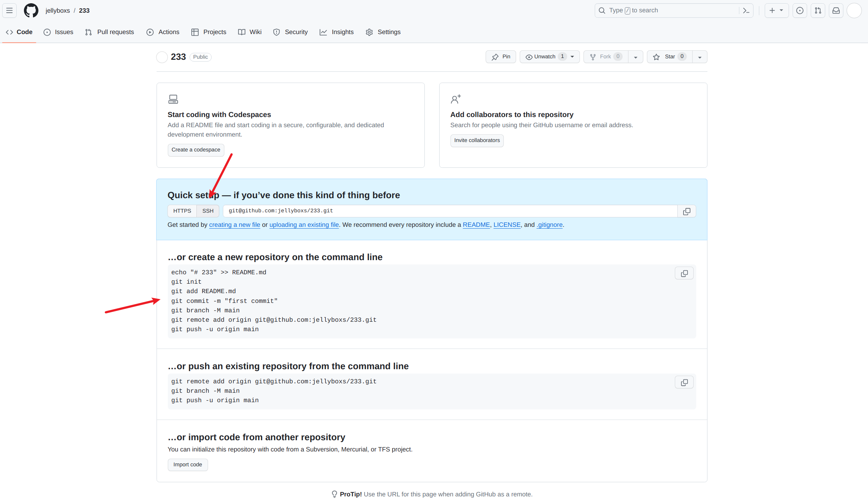
Task: Click the magnifier icon in search box
Action: pyautogui.click(x=602, y=11)
